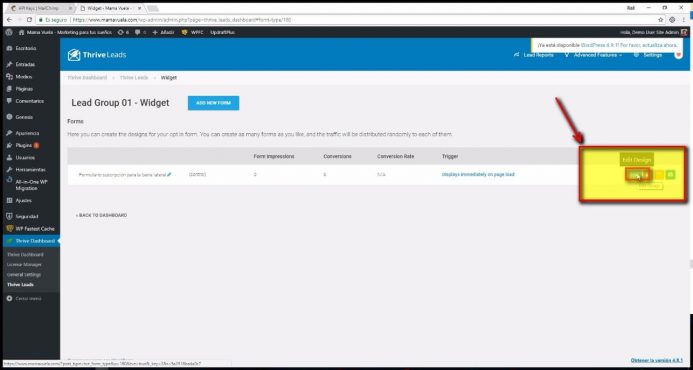Switch to the MailChimp browser tab
693x370 pixels.
(39, 8)
